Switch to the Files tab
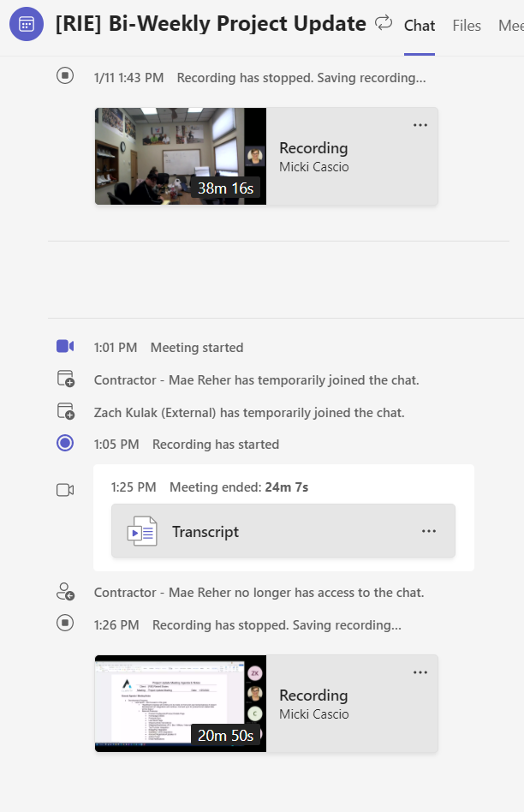 click(x=467, y=26)
